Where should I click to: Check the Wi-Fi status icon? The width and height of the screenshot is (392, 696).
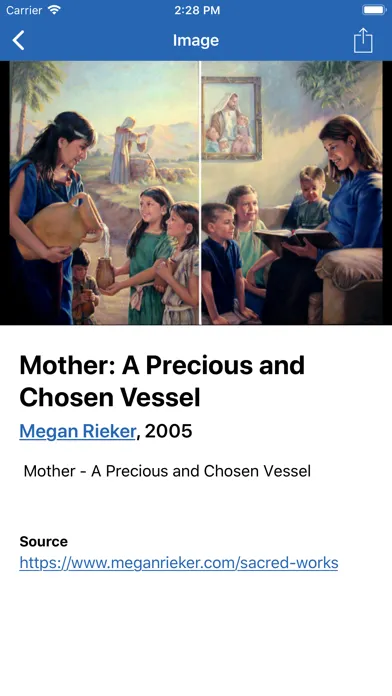coord(55,10)
